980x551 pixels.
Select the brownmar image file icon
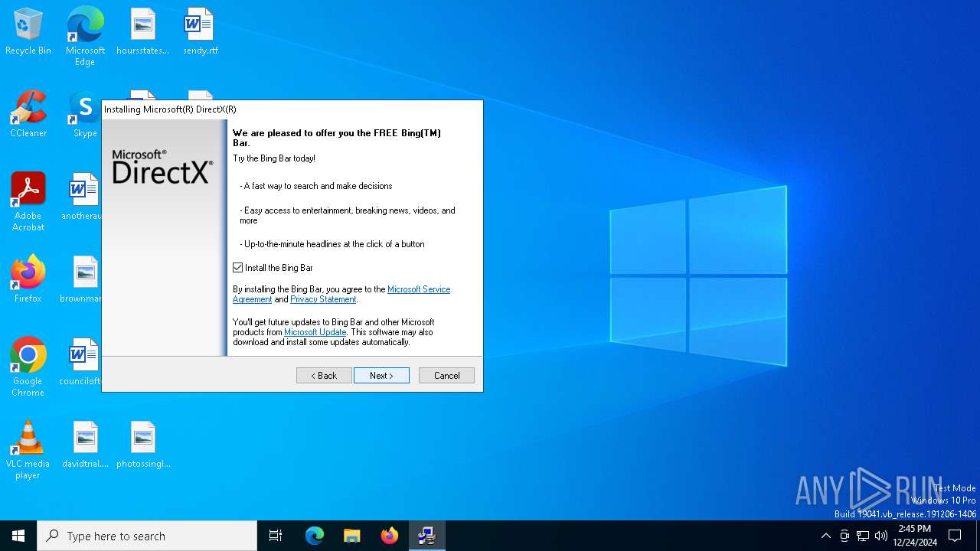[x=83, y=280]
